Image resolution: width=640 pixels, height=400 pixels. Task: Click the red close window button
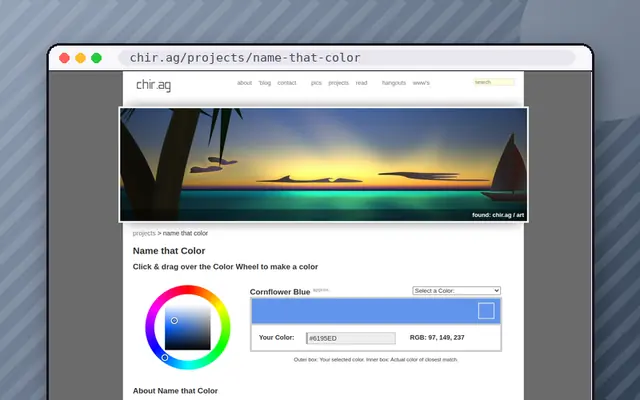point(64,58)
